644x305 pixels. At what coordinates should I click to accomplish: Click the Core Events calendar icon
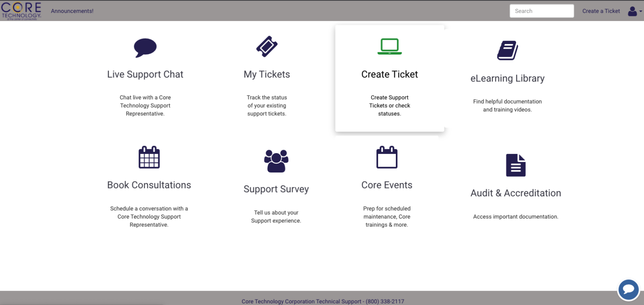tap(387, 157)
